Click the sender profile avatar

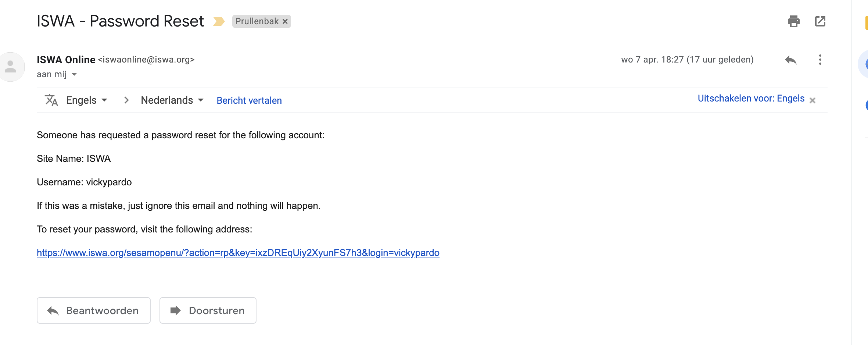(x=11, y=67)
